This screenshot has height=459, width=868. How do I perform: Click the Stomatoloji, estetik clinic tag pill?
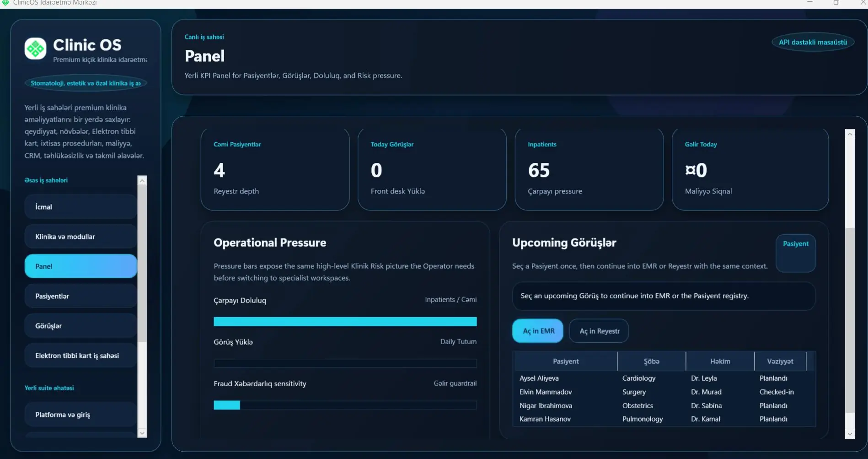[86, 83]
